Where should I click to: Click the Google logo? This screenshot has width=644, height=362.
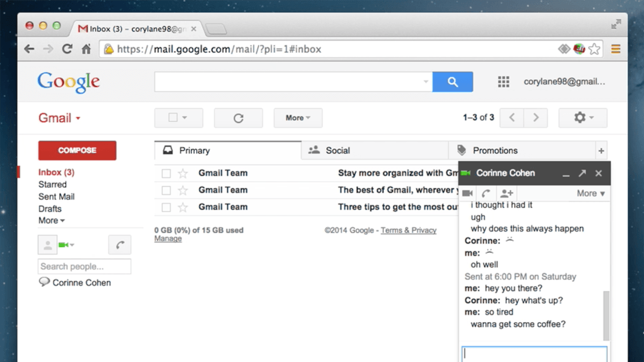pyautogui.click(x=68, y=82)
